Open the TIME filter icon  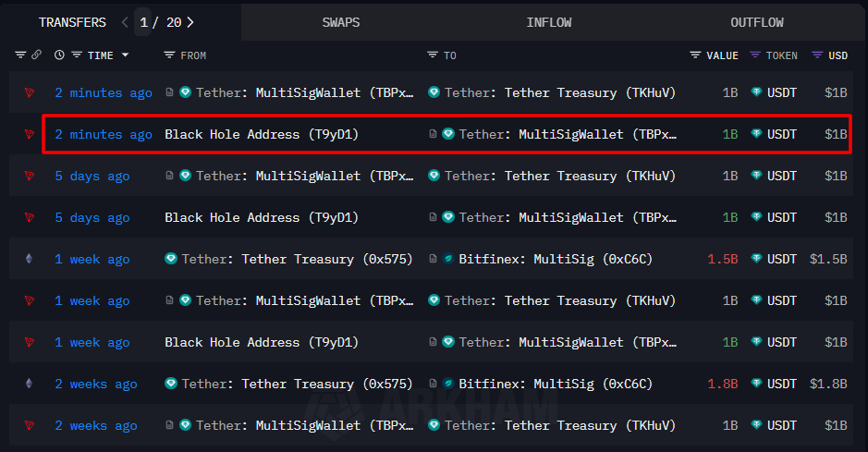(77, 55)
